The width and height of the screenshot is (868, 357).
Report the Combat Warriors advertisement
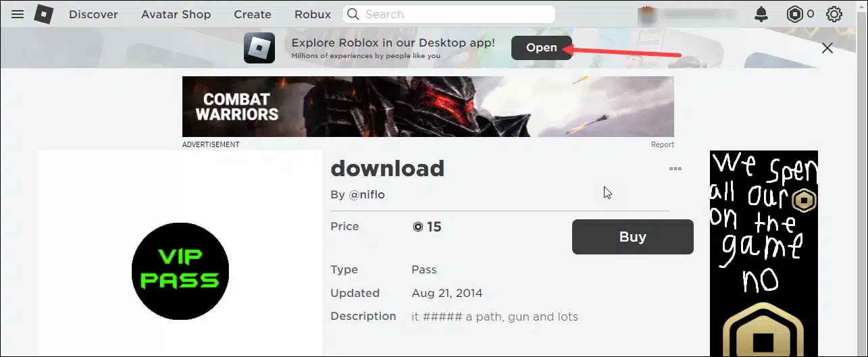pyautogui.click(x=663, y=144)
